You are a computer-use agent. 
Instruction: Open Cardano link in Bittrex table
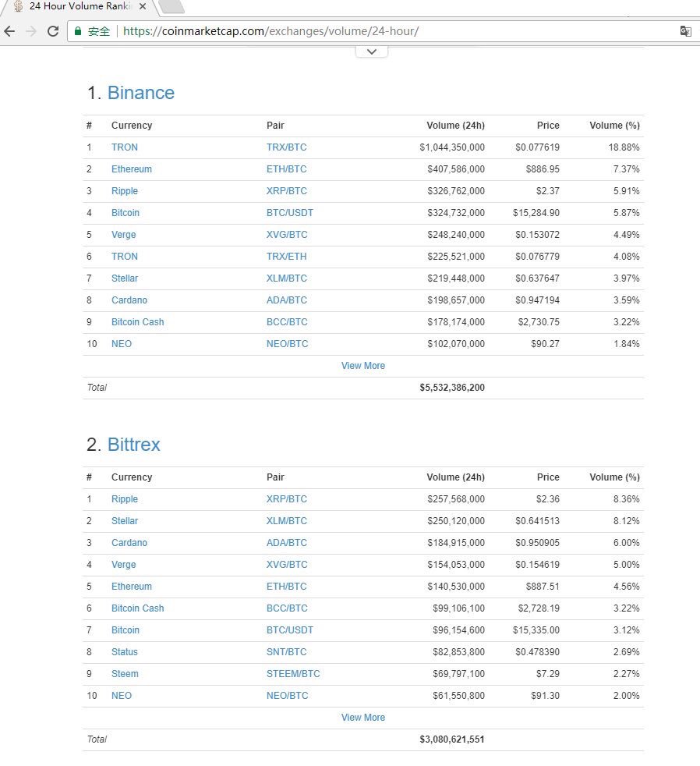coord(129,543)
